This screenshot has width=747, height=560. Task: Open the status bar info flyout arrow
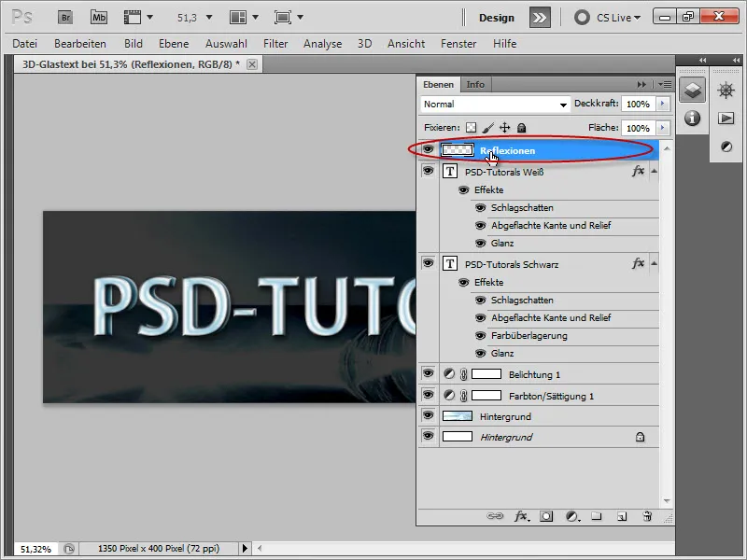(245, 549)
